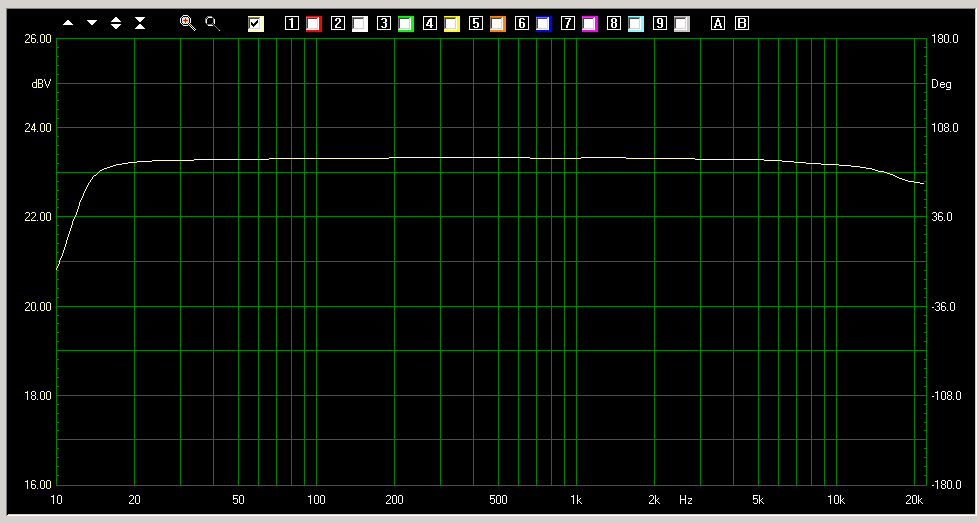Click the Hz frequency axis unit label

686,500
